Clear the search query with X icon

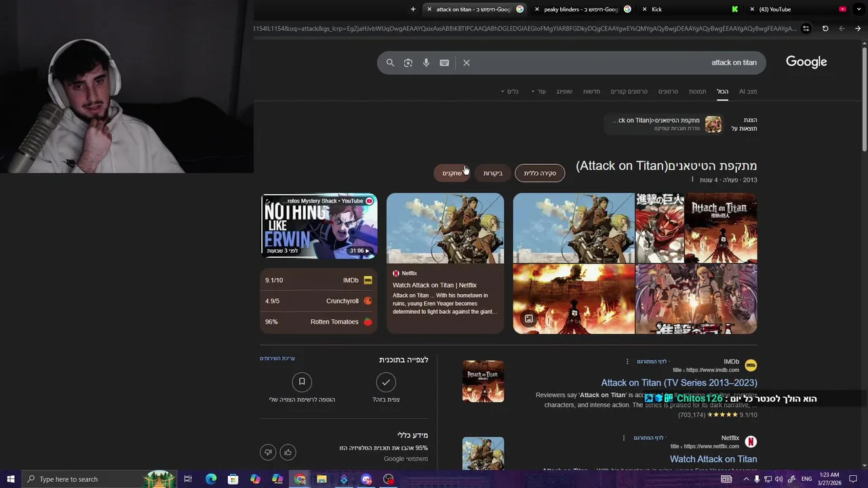(467, 62)
